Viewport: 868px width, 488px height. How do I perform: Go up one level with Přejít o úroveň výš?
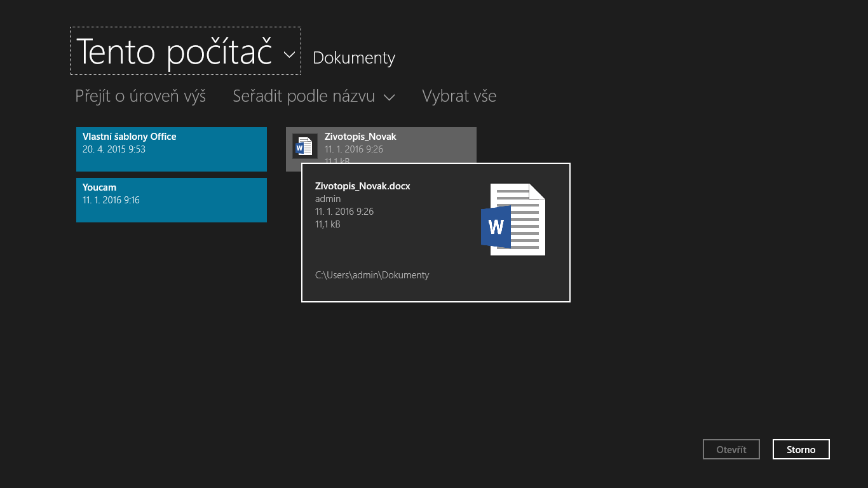pyautogui.click(x=140, y=96)
